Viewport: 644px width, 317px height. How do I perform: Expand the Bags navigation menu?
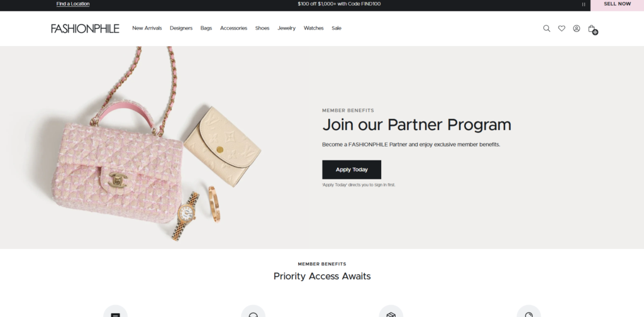pyautogui.click(x=206, y=28)
